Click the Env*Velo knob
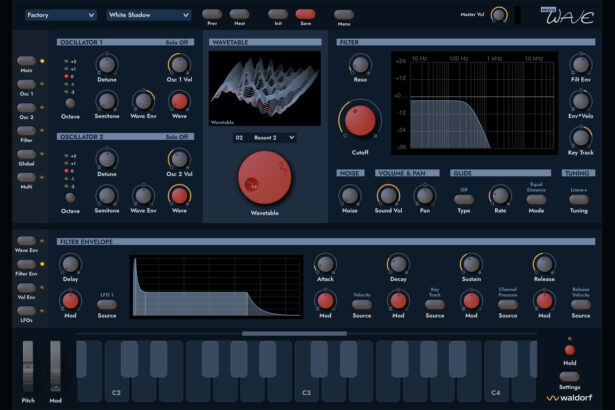This screenshot has height=410, width=615. [x=580, y=101]
